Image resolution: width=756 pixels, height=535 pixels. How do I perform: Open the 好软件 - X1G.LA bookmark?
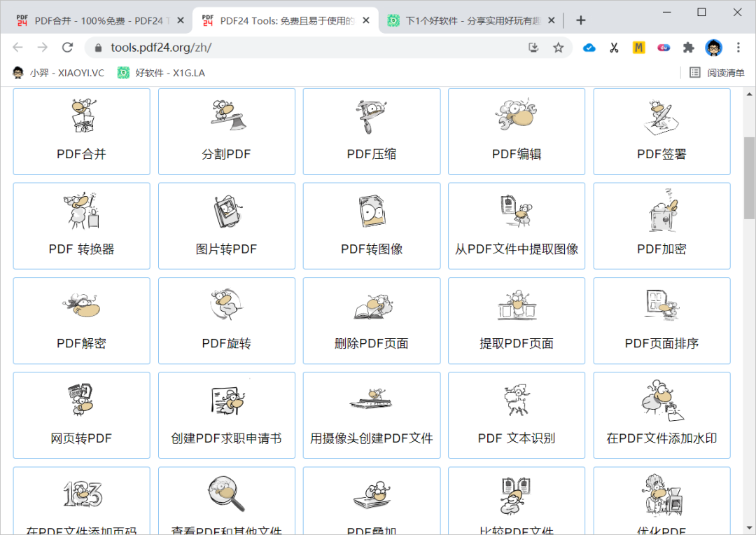[162, 73]
